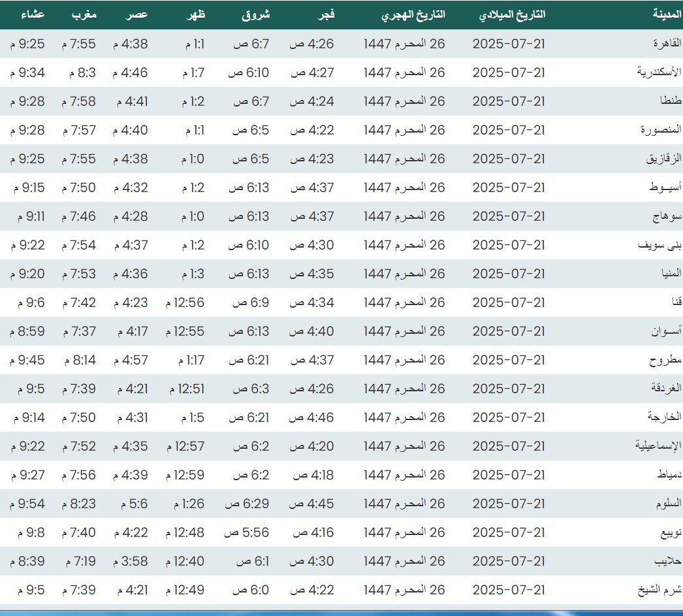
Task: Click the شرم الشيخ city name
Action: 659,590
